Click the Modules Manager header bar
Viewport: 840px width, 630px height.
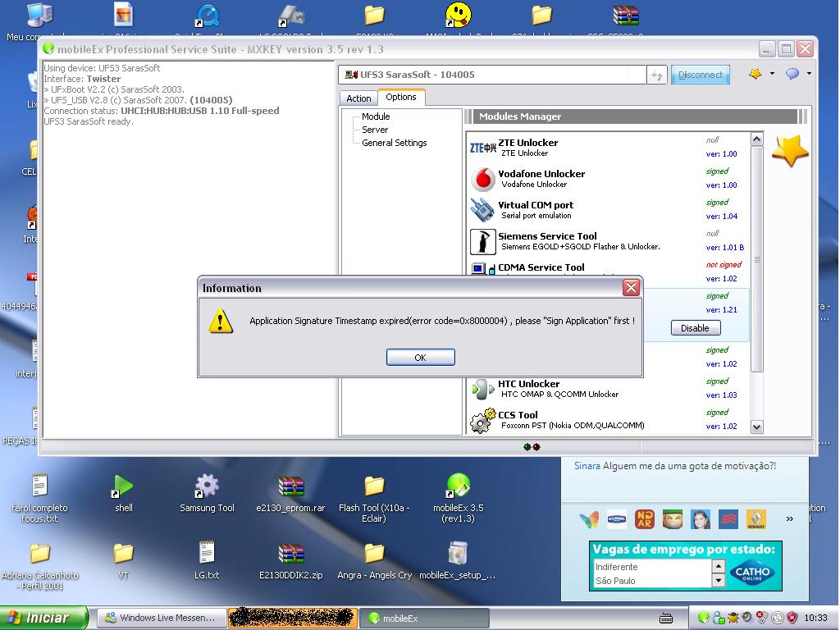pos(636,116)
